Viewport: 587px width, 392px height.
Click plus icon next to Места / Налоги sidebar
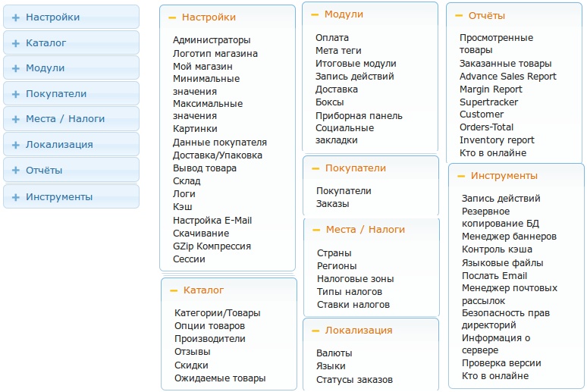[x=15, y=119]
